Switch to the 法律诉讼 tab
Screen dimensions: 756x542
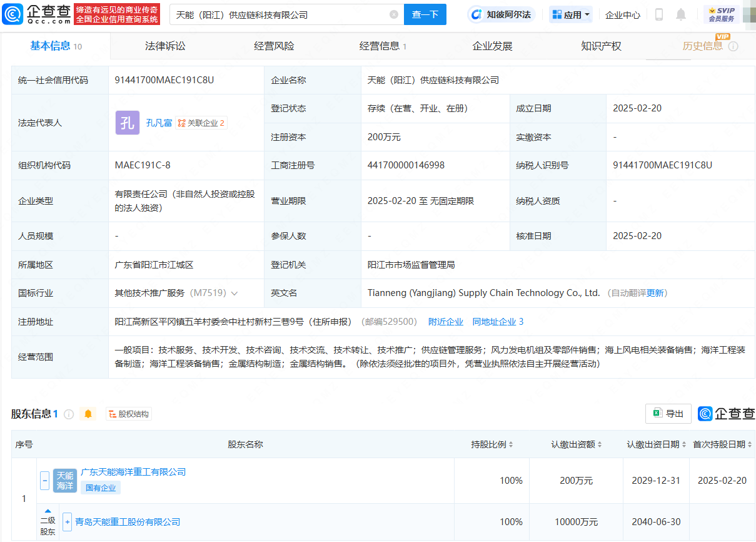pyautogui.click(x=165, y=46)
